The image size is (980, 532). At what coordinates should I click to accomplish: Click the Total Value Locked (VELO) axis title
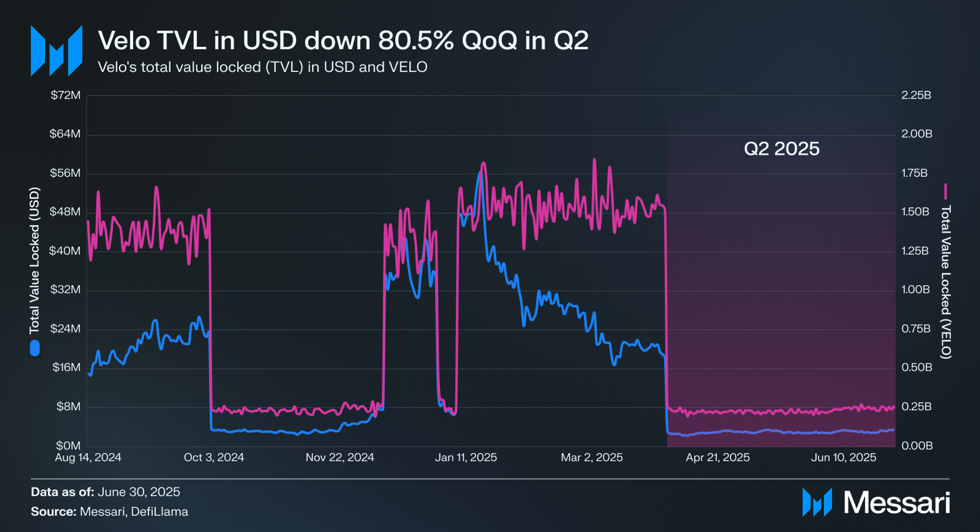(946, 282)
